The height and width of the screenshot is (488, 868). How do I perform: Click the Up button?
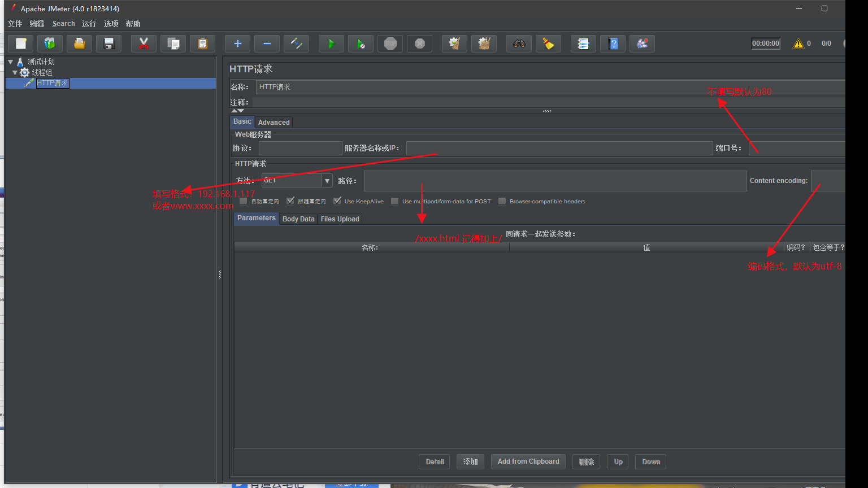click(x=618, y=461)
